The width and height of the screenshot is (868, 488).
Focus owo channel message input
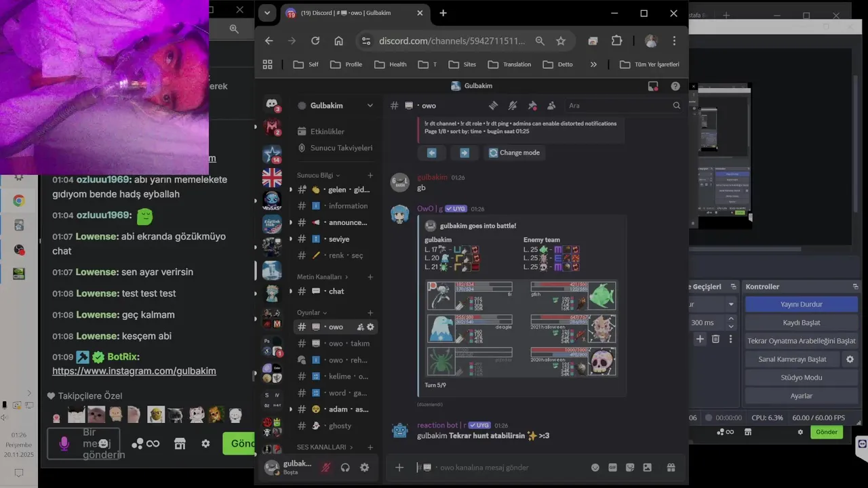click(x=502, y=468)
